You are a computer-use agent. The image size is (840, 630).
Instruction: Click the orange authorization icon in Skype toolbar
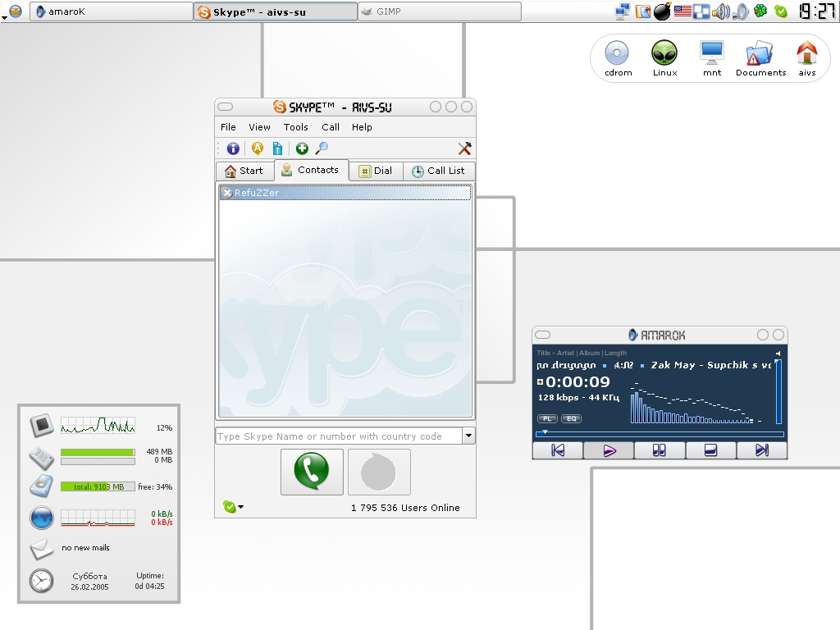(x=258, y=148)
